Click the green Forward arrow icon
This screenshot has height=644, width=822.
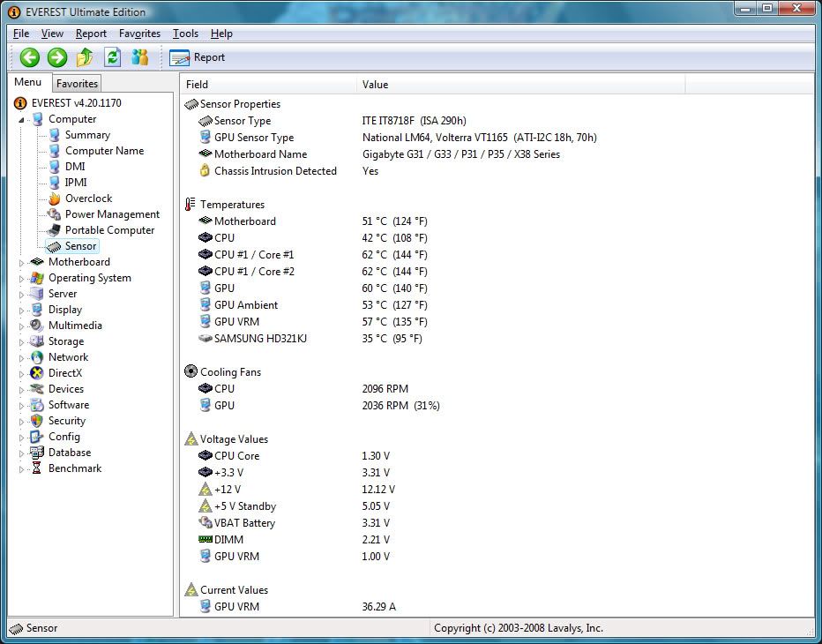tap(57, 57)
